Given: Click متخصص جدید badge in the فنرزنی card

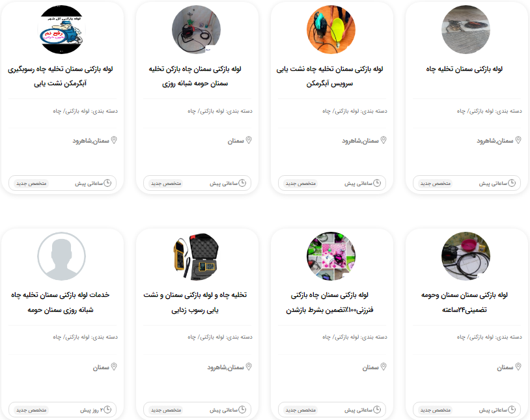Looking at the screenshot, I should tap(301, 410).
